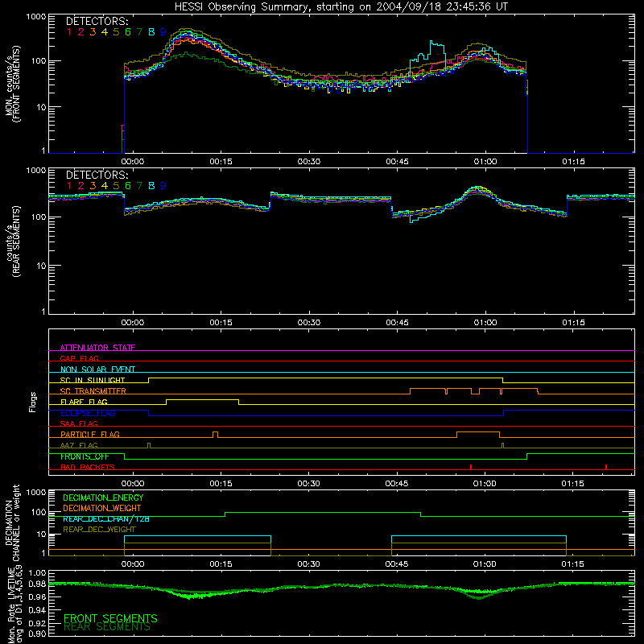Select the 1000 tick on the front segments axis

pyautogui.click(x=35, y=17)
